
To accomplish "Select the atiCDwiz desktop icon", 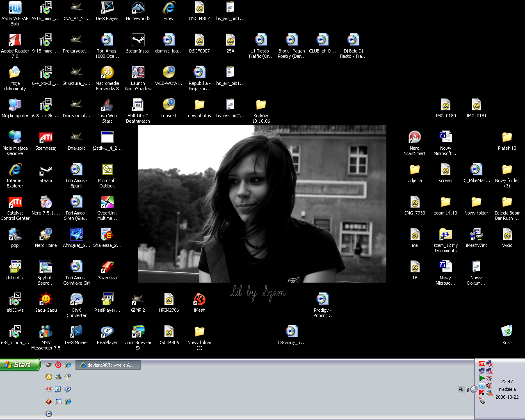I will pyautogui.click(x=15, y=302).
